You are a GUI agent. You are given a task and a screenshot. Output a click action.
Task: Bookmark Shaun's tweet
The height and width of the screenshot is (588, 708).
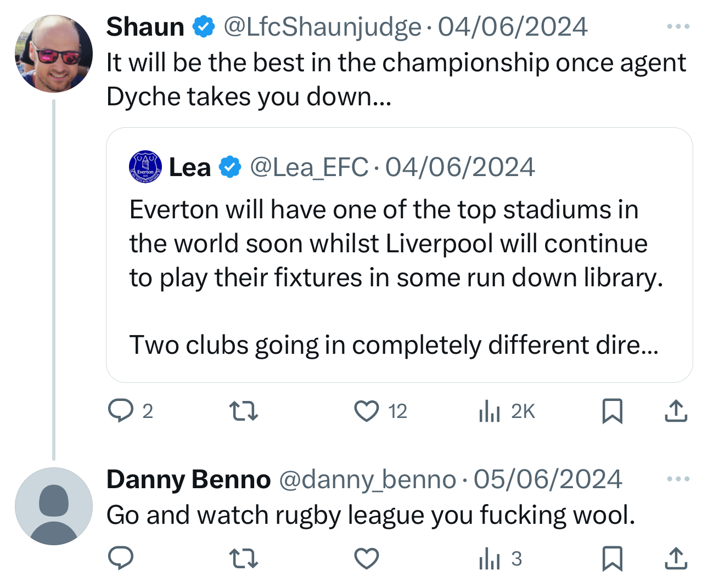point(612,410)
